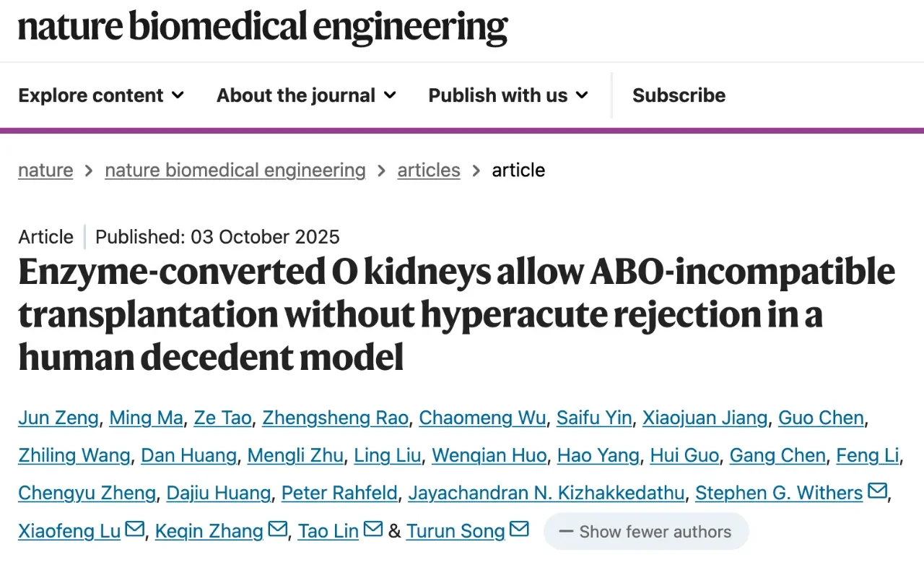Select author Jayachandran N. Kizhakkedathu

pos(546,493)
